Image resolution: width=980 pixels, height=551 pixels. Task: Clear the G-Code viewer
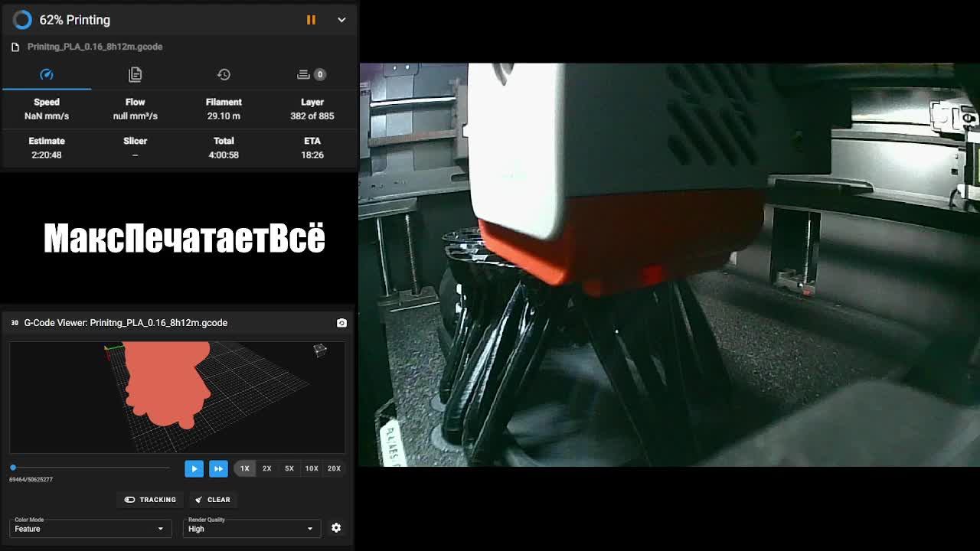click(x=213, y=500)
